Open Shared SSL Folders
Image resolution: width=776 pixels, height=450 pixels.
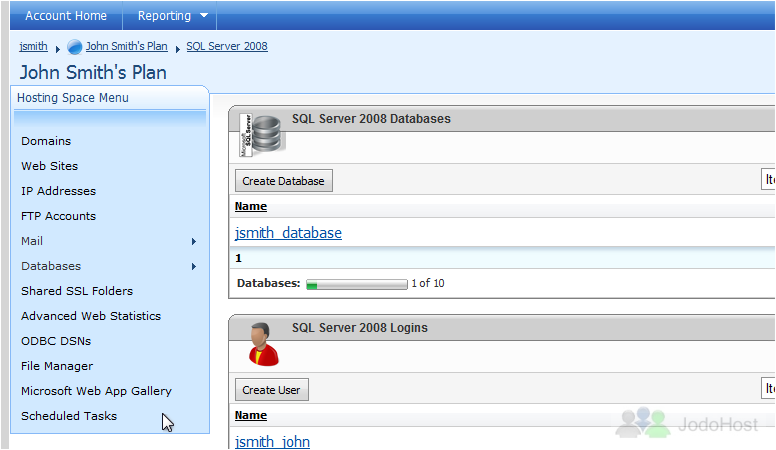pos(77,291)
